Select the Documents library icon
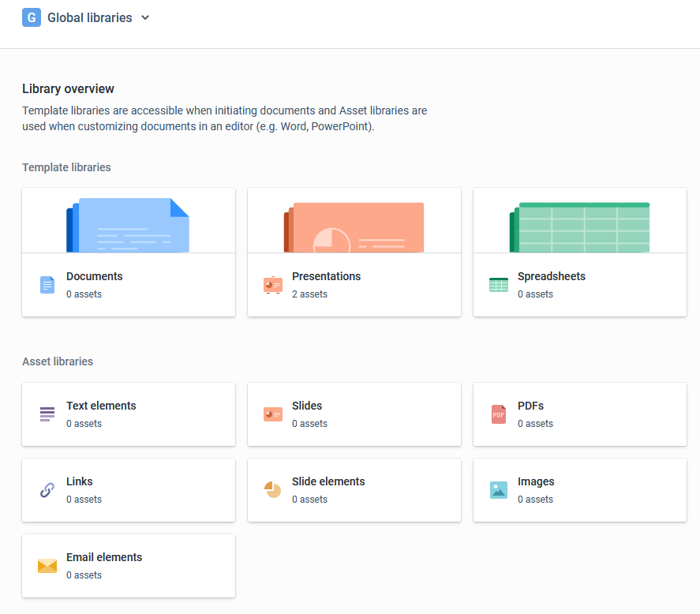Viewport: 700px width, 614px height. point(47,284)
